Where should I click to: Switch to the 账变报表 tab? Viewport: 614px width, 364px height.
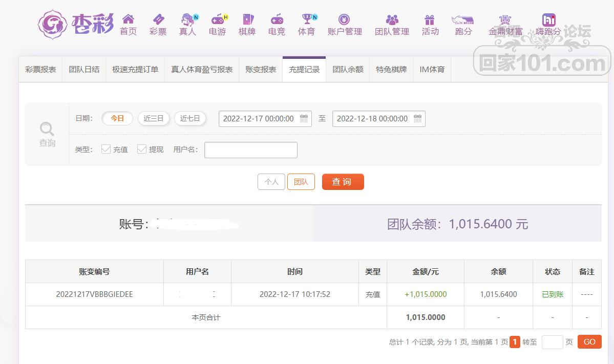click(261, 69)
